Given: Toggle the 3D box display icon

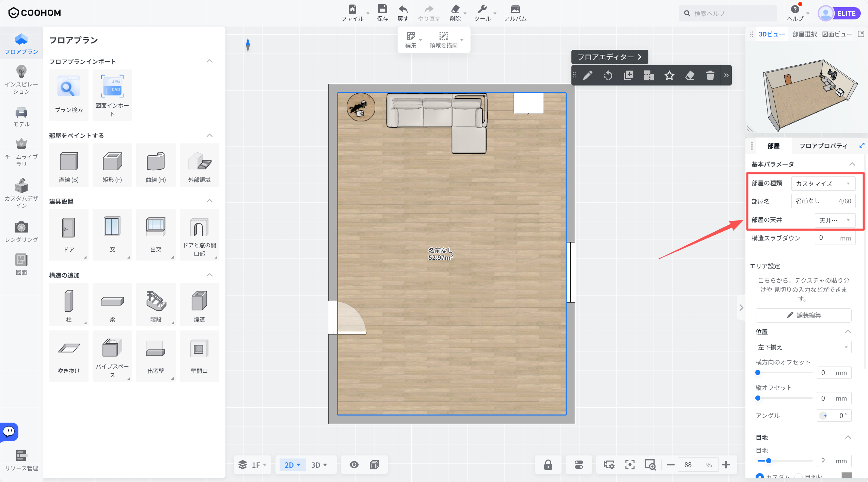Looking at the screenshot, I should coord(375,465).
